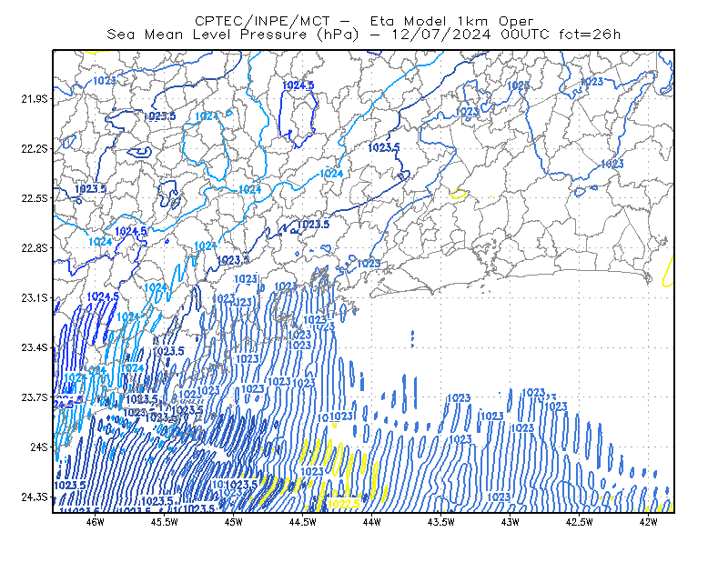The height and width of the screenshot is (562, 728).
Task: Click the yellow 1022.5 contour label
Action: 344,504
